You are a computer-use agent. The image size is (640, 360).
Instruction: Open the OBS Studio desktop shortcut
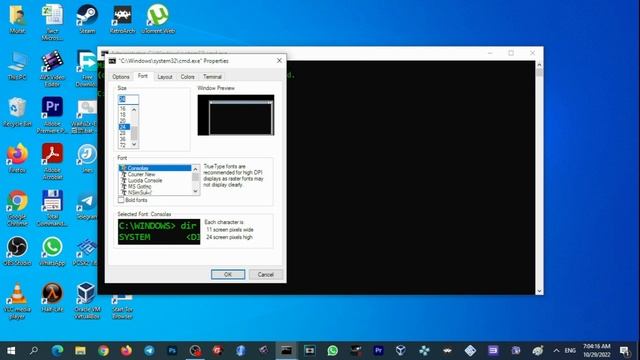click(x=17, y=251)
